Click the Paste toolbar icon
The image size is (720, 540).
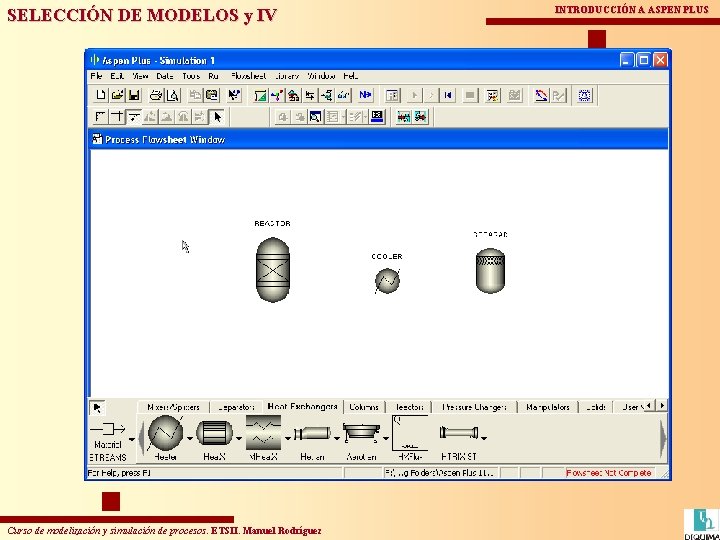212,95
